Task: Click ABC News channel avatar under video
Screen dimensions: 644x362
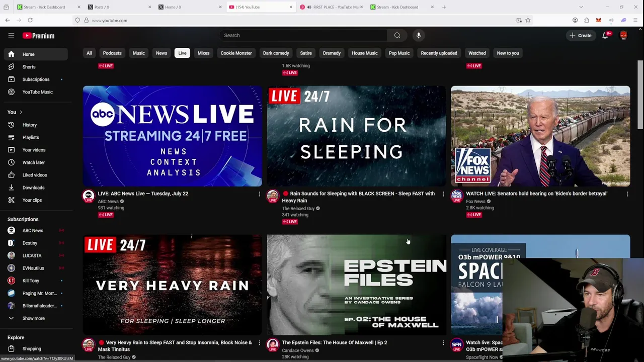Action: (89, 196)
